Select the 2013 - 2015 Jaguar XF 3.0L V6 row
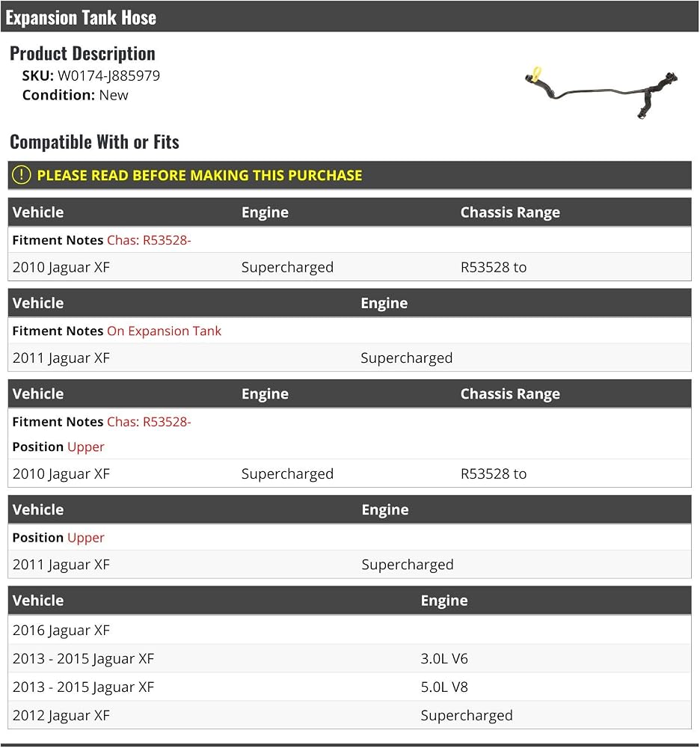 349,658
